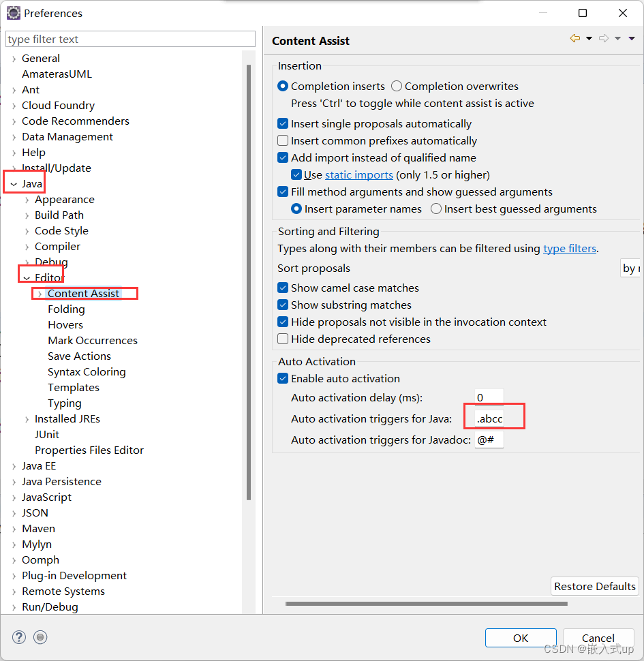Image resolution: width=644 pixels, height=661 pixels.
Task: Confirm with the OK button
Action: tap(521, 638)
